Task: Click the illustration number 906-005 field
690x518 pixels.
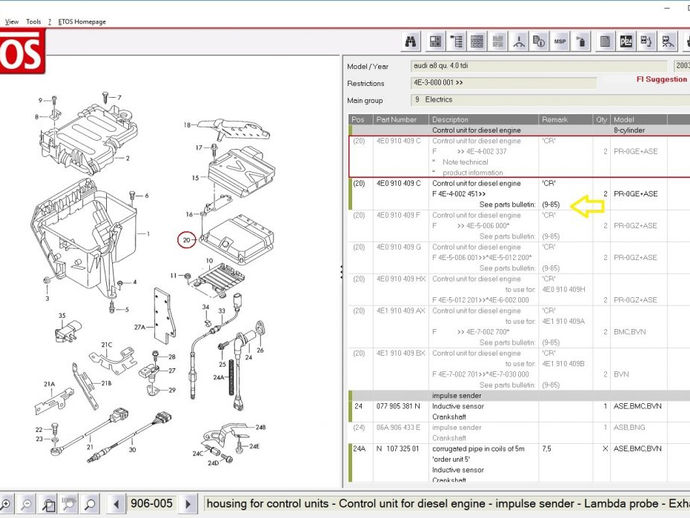Action: 152,503
